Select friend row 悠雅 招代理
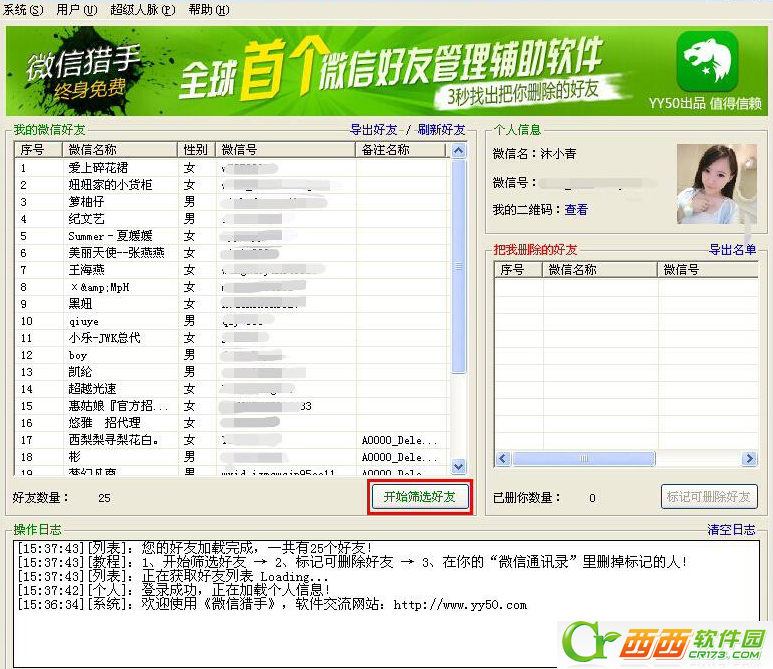773x669 pixels. 232,423
